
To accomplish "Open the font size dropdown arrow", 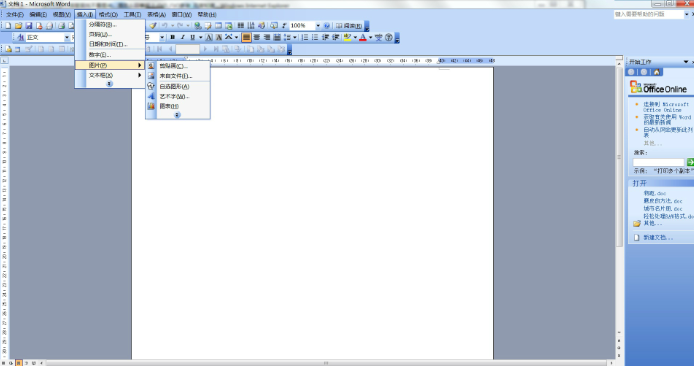I will tap(162, 38).
